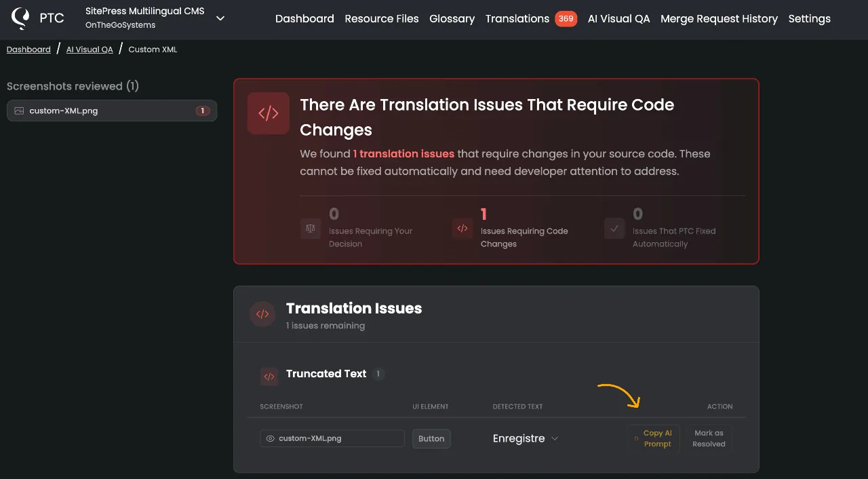Select custom-XML.png in Screenshots reviewed list

(x=112, y=111)
